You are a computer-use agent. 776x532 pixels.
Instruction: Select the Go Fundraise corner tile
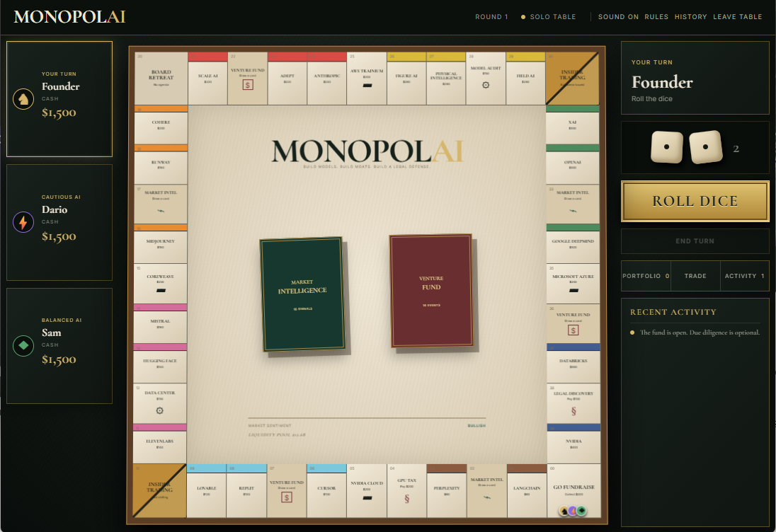click(574, 490)
